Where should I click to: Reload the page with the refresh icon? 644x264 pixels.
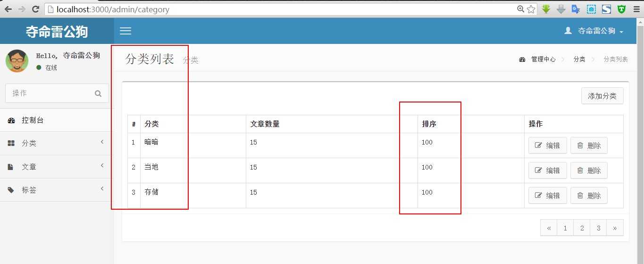[x=35, y=9]
